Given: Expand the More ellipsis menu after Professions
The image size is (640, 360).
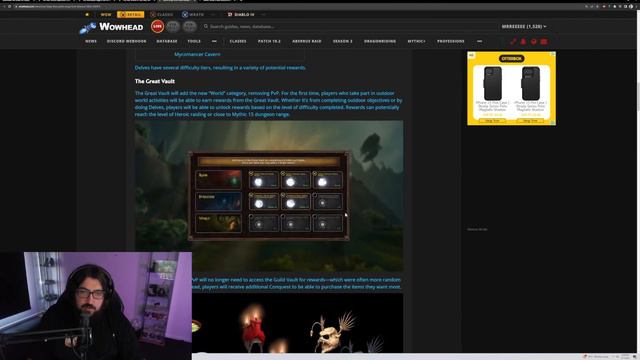Looking at the screenshot, I should 480,41.
